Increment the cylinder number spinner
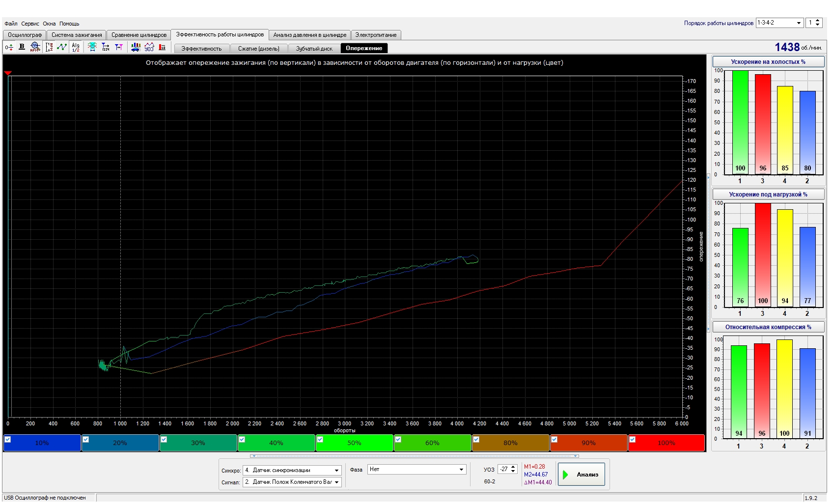 pyautogui.click(x=818, y=20)
